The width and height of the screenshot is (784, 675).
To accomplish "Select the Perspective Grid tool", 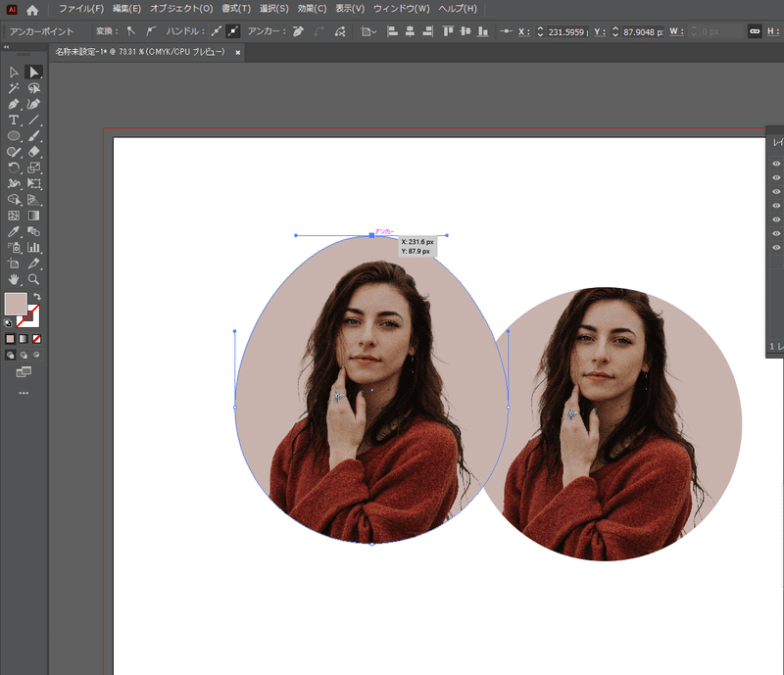I will 33,200.
